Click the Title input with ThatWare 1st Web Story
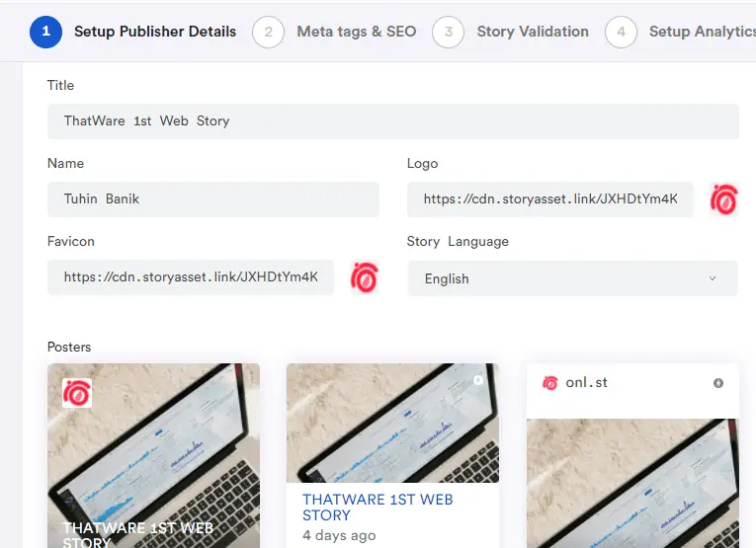This screenshot has height=548, width=756. 393,121
